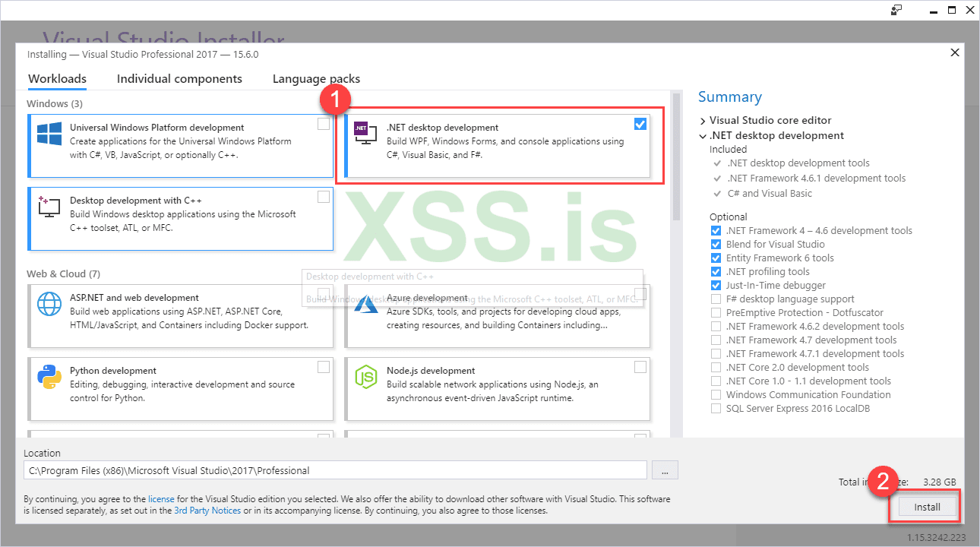Image resolution: width=980 pixels, height=547 pixels.
Task: Click the Azure development logo icon
Action: tap(366, 304)
